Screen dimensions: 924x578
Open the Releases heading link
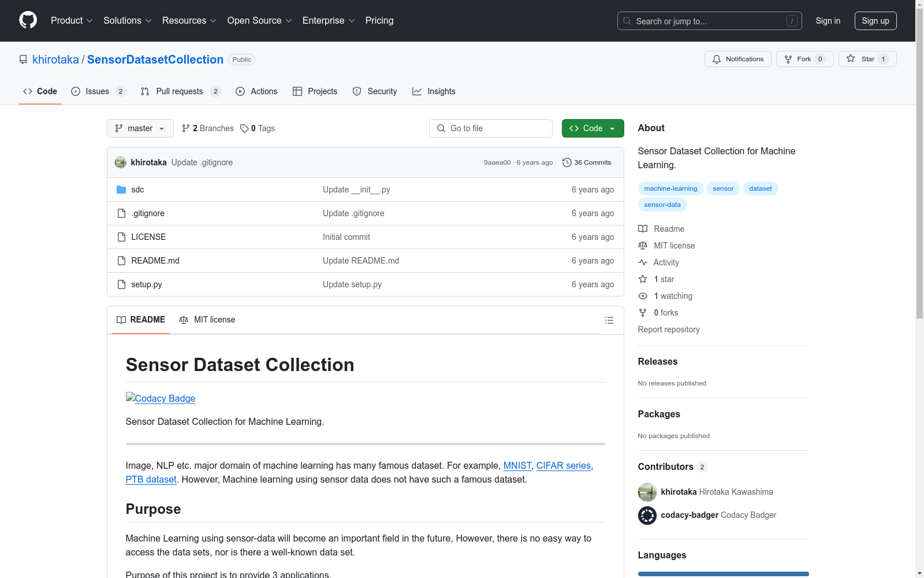[x=658, y=361]
